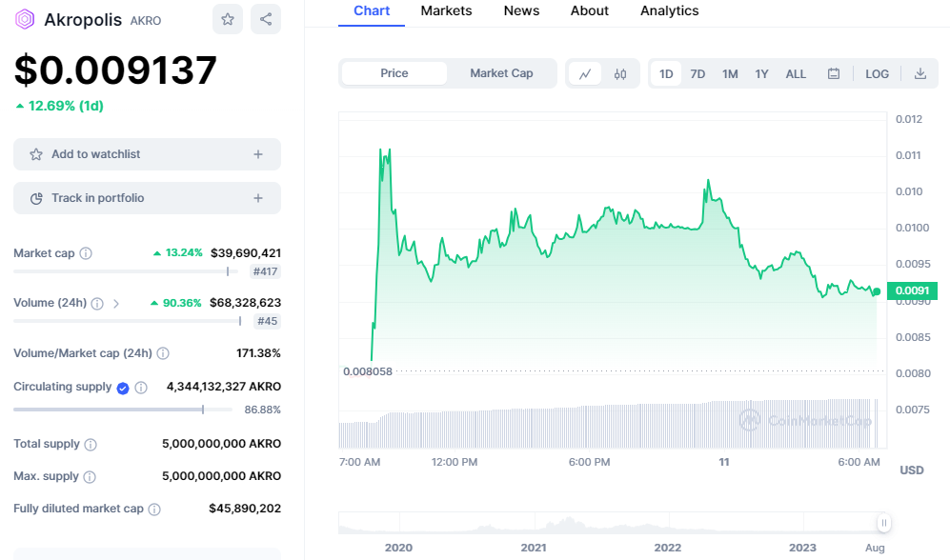
Task: Show Total supply info tooltip
Action: click(x=91, y=445)
